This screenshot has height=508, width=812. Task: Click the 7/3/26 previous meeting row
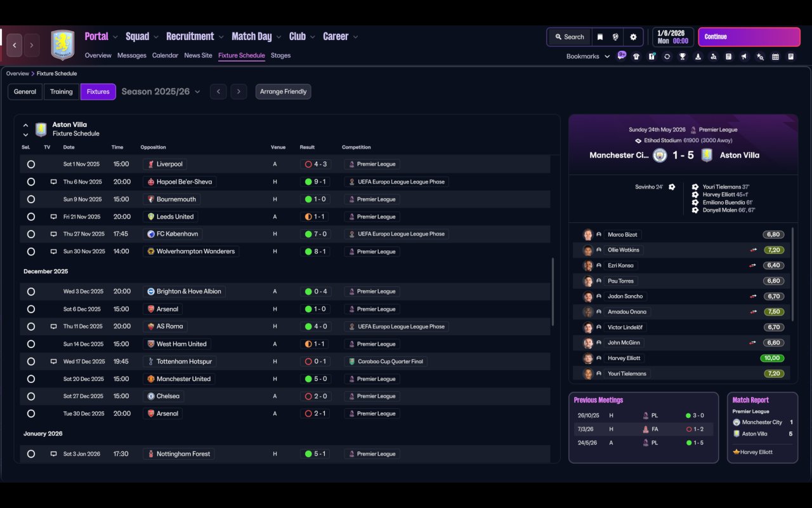643,429
